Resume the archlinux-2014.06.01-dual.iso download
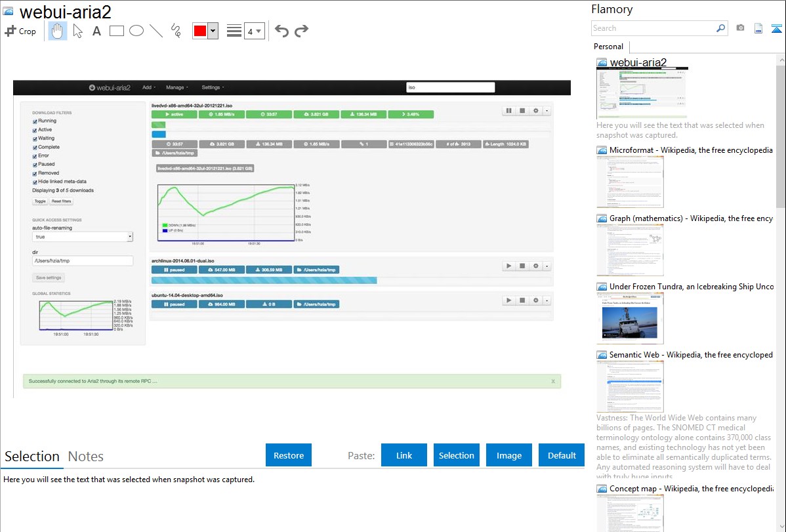 coord(508,266)
